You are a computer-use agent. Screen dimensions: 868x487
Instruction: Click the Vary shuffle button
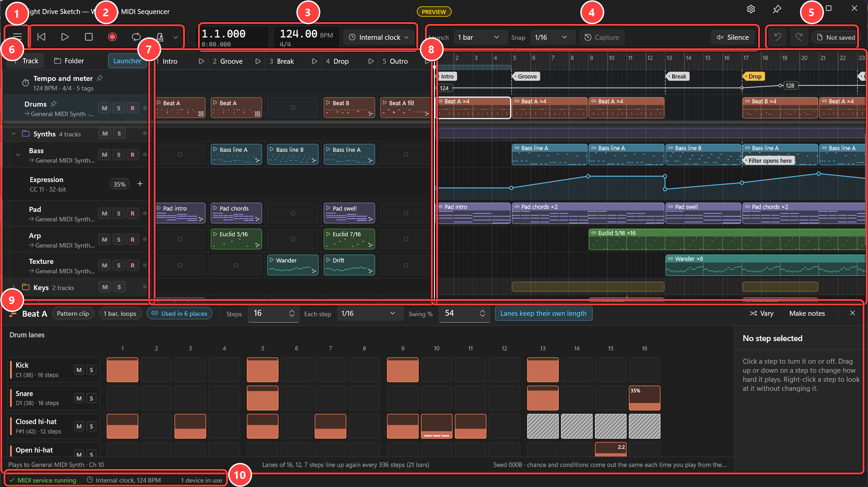pyautogui.click(x=761, y=314)
